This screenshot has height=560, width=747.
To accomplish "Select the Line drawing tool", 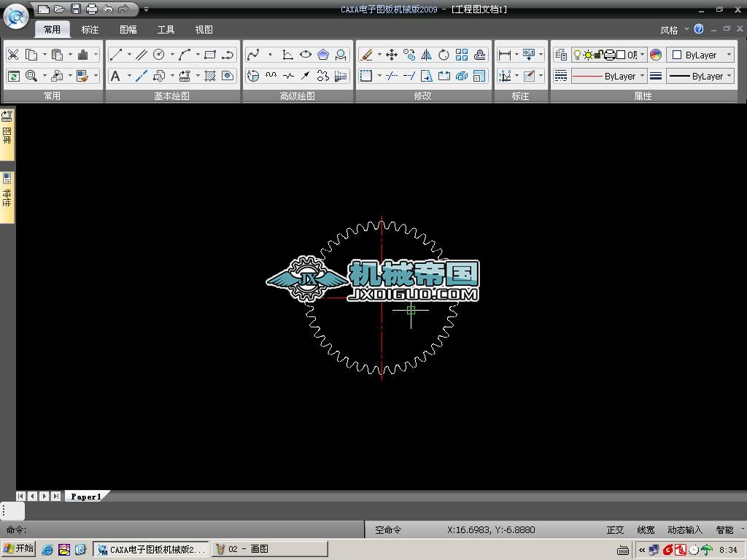I will (116, 55).
